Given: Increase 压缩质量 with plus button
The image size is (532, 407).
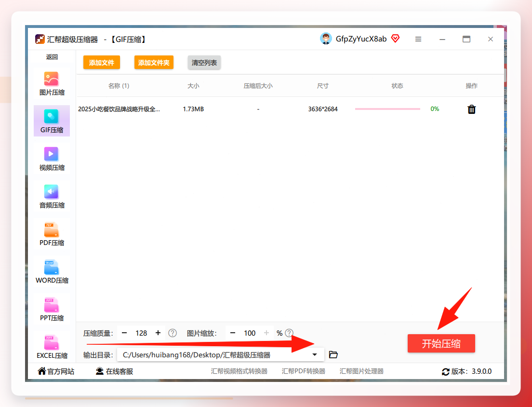Looking at the screenshot, I should (x=158, y=333).
